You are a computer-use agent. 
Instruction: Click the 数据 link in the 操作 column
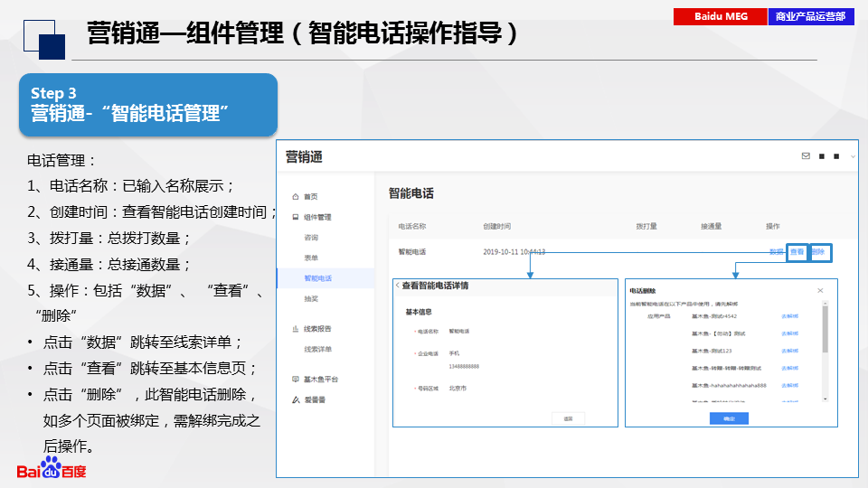coord(776,252)
